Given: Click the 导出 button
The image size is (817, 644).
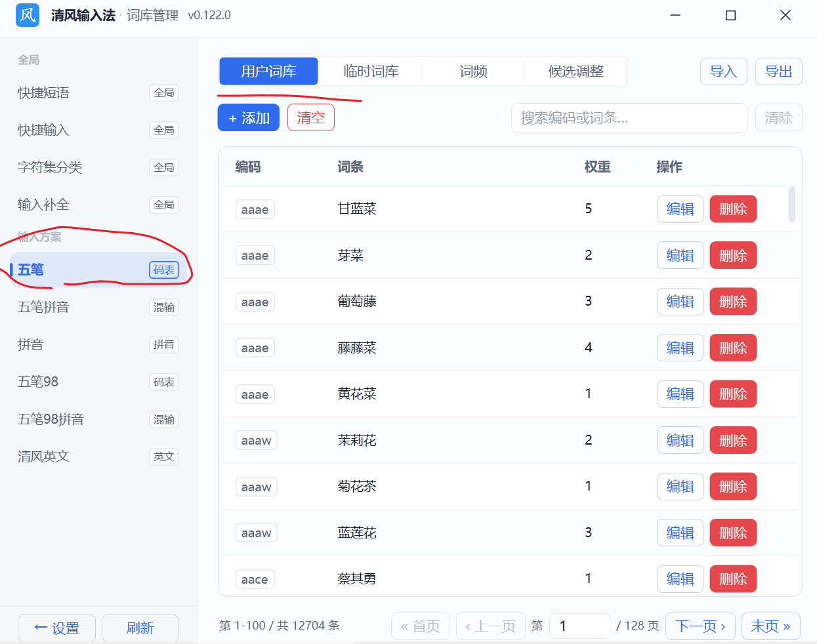Looking at the screenshot, I should [x=779, y=71].
